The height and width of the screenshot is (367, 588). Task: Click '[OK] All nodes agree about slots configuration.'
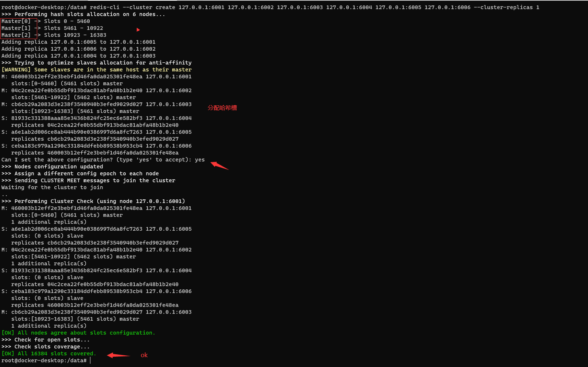coord(78,333)
